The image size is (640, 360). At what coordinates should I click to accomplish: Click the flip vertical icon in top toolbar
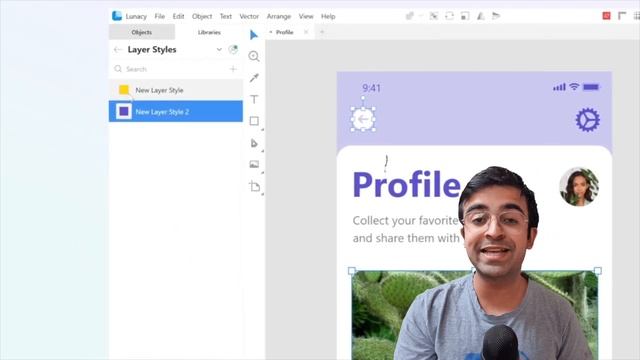(x=496, y=16)
